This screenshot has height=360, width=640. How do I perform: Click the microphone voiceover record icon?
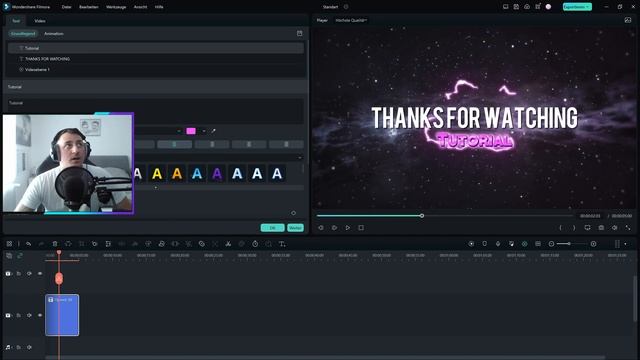coord(498,244)
